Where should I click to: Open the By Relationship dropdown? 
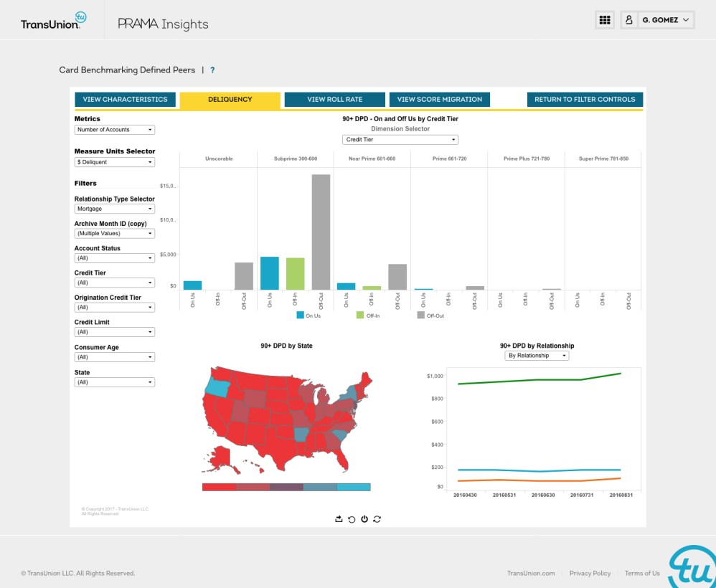pyautogui.click(x=537, y=356)
